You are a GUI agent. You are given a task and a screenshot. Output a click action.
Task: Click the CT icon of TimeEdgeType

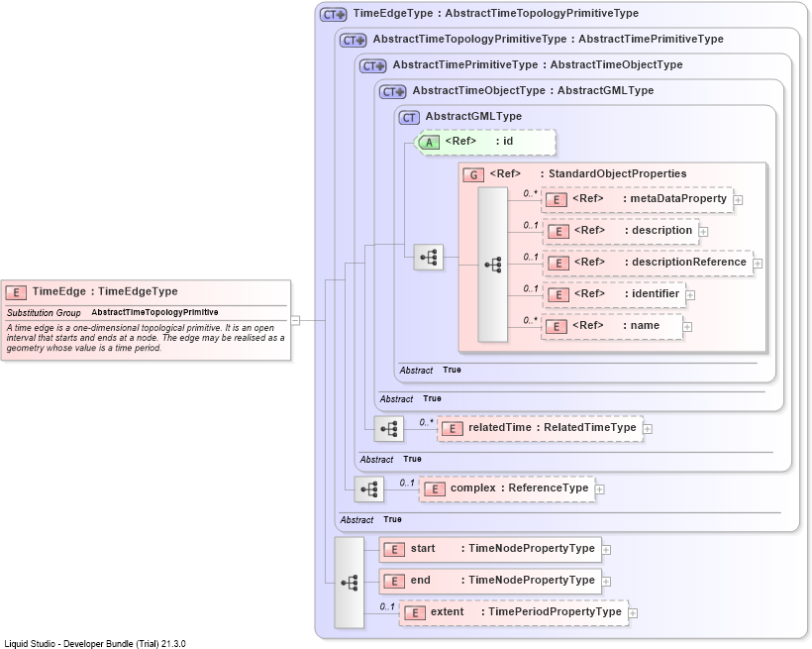333,15
